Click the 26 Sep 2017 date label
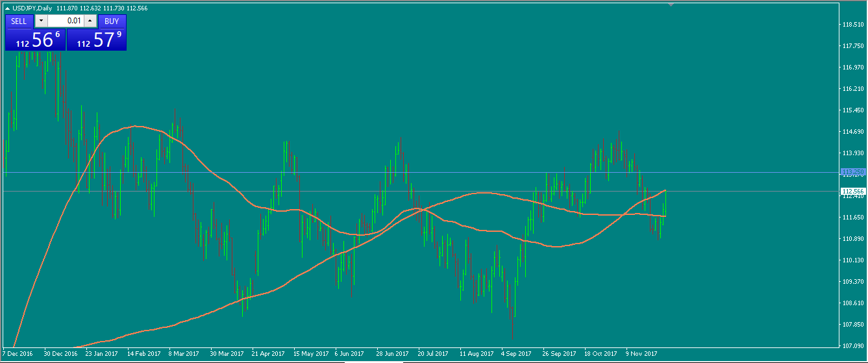This screenshot has width=868, height=363. coord(560,354)
